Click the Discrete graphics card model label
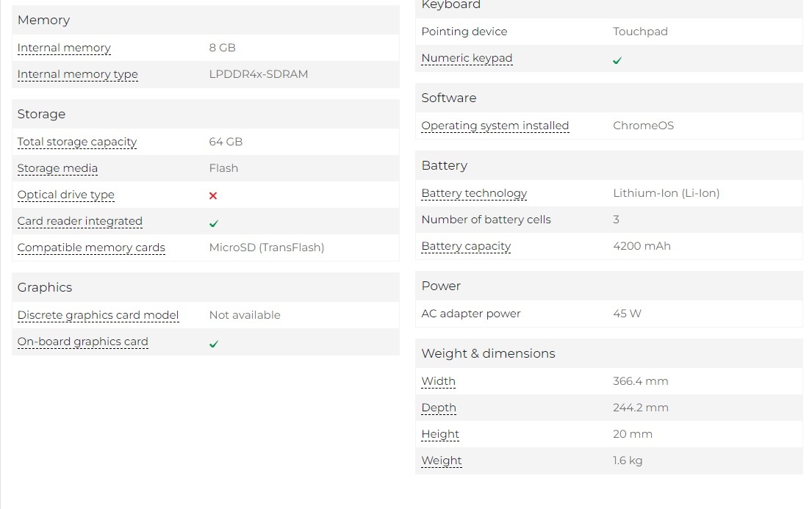Image resolution: width=812 pixels, height=509 pixels. pos(98,315)
